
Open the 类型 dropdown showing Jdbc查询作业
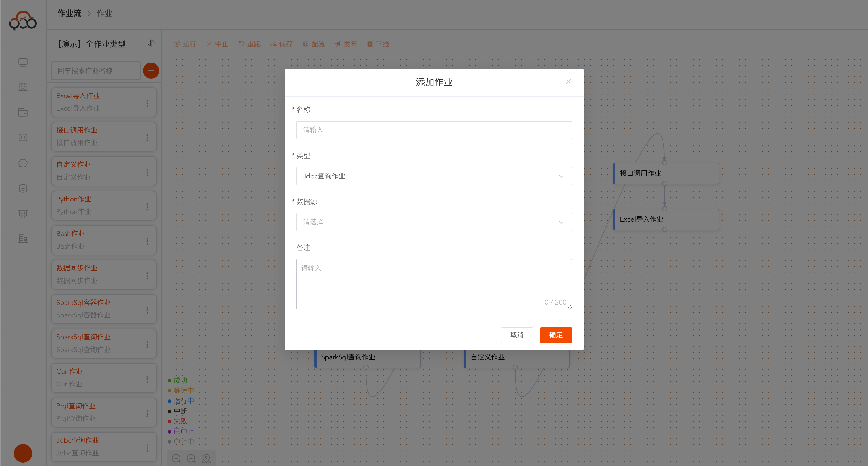434,176
